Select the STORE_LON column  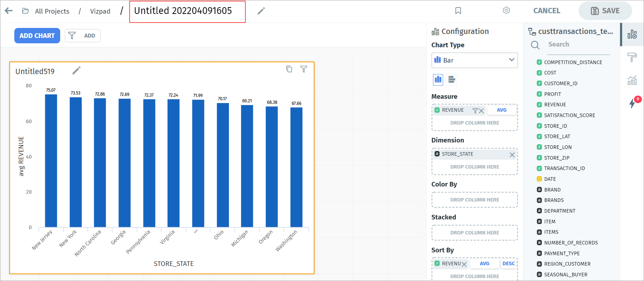(x=558, y=147)
